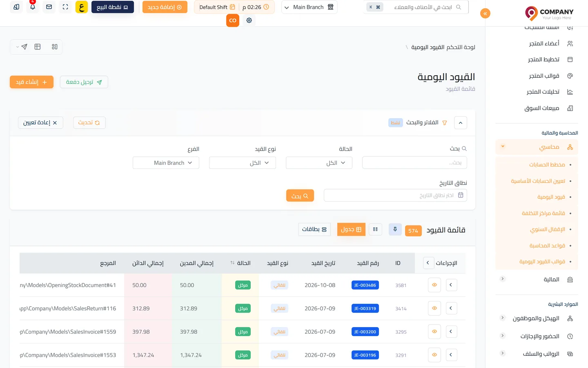
Task: Expand the المالية sidebar section
Action: tap(537, 279)
